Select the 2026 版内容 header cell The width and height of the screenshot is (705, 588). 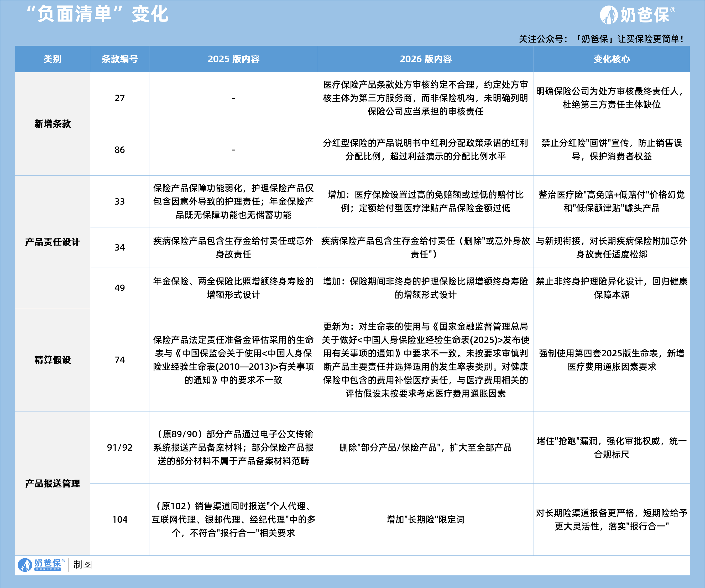point(425,59)
